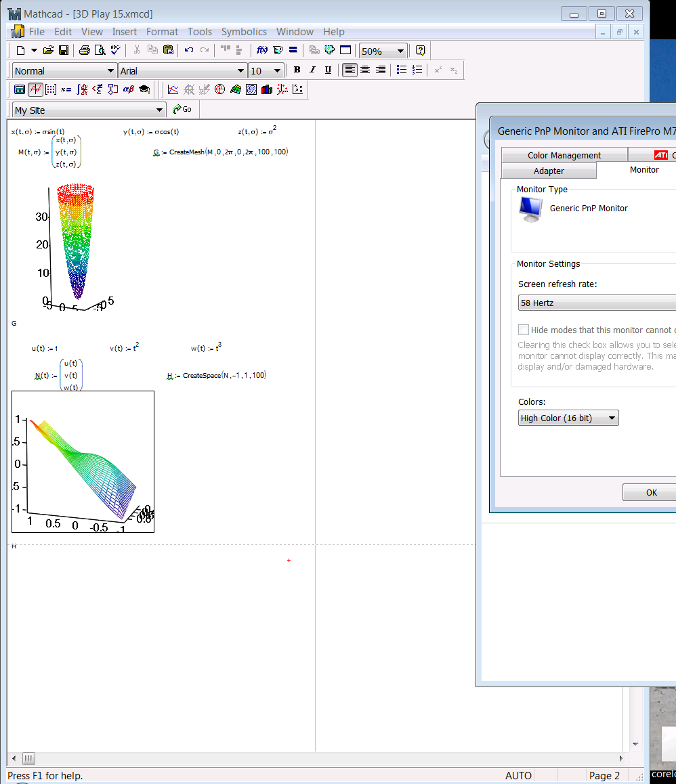Open the New worksheet template arrow
The image size is (676, 784).
(34, 51)
